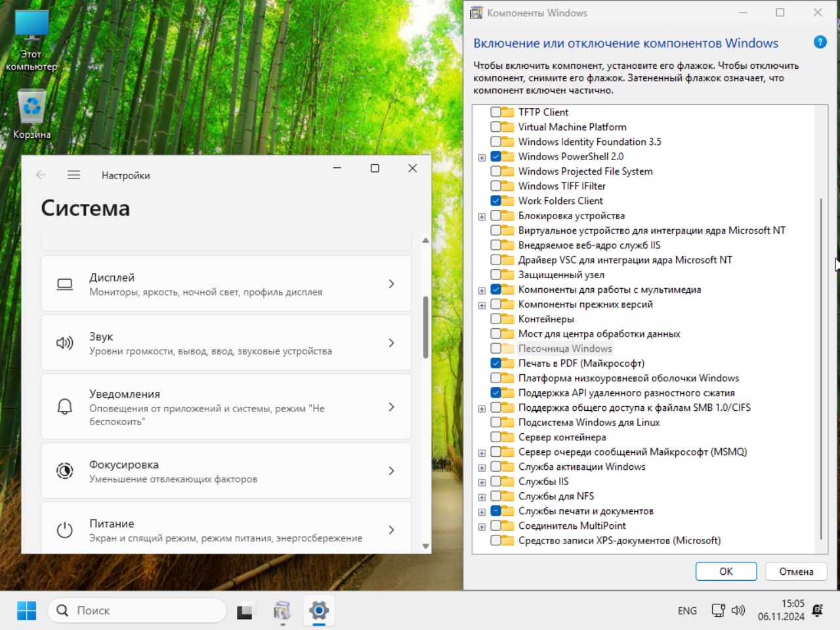
Task: Click the Службы IIS folder icon
Action: pyautogui.click(x=508, y=481)
